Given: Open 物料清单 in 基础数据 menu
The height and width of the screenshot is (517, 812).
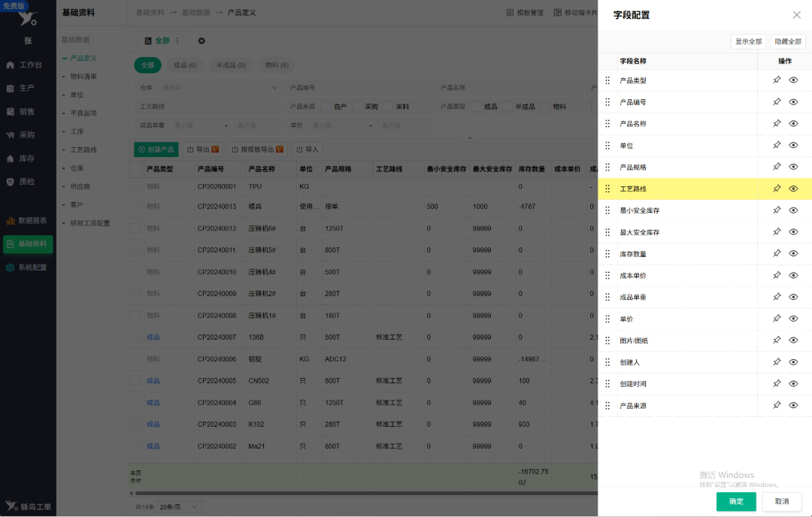Looking at the screenshot, I should pyautogui.click(x=83, y=77).
